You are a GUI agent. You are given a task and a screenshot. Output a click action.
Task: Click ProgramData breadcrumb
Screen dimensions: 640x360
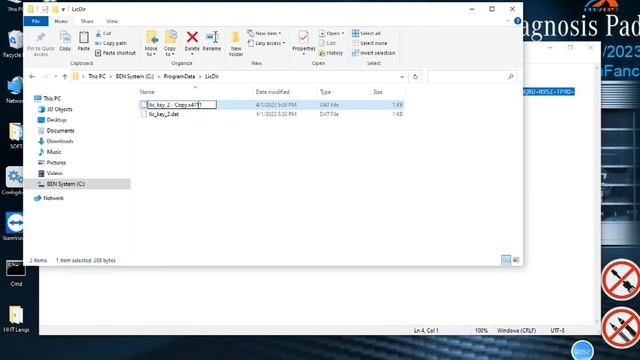click(179, 76)
